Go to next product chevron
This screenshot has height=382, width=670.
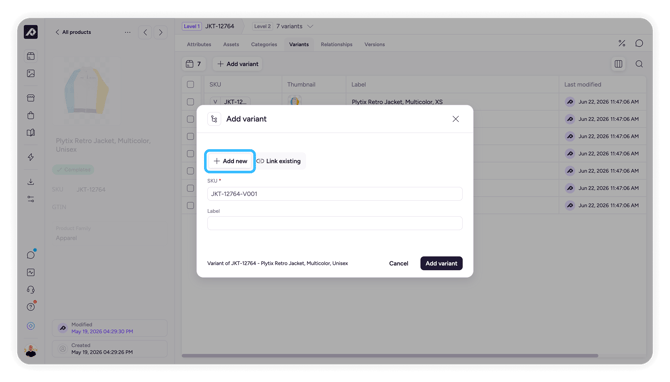point(161,32)
